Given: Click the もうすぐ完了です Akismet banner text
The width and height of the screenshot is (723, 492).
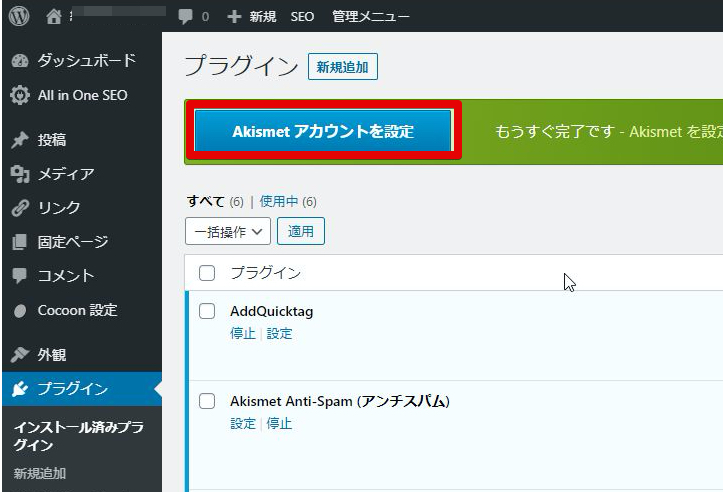Looking at the screenshot, I should click(x=609, y=132).
